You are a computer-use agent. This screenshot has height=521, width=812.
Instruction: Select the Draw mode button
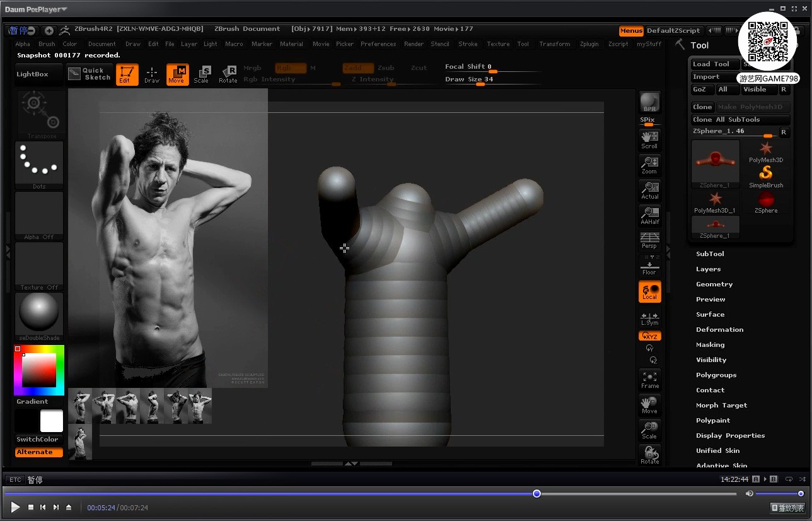[152, 74]
